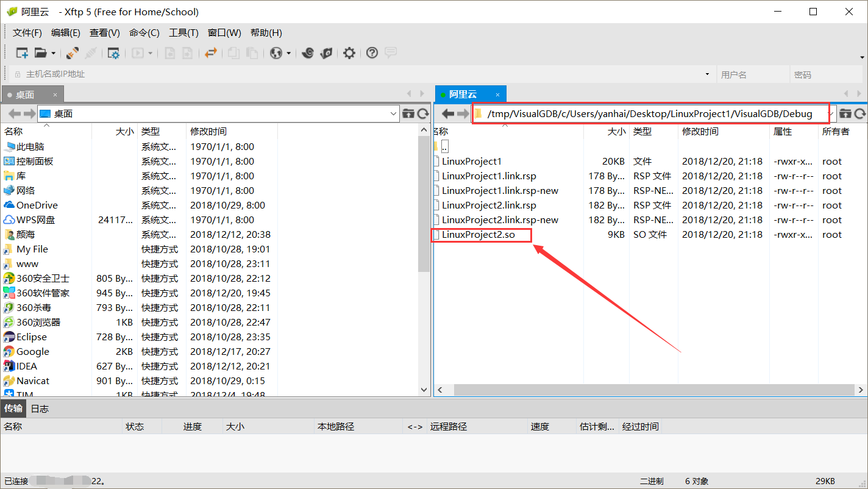868x489 pixels.
Task: Click the New Session icon on the toolbar
Action: point(21,53)
